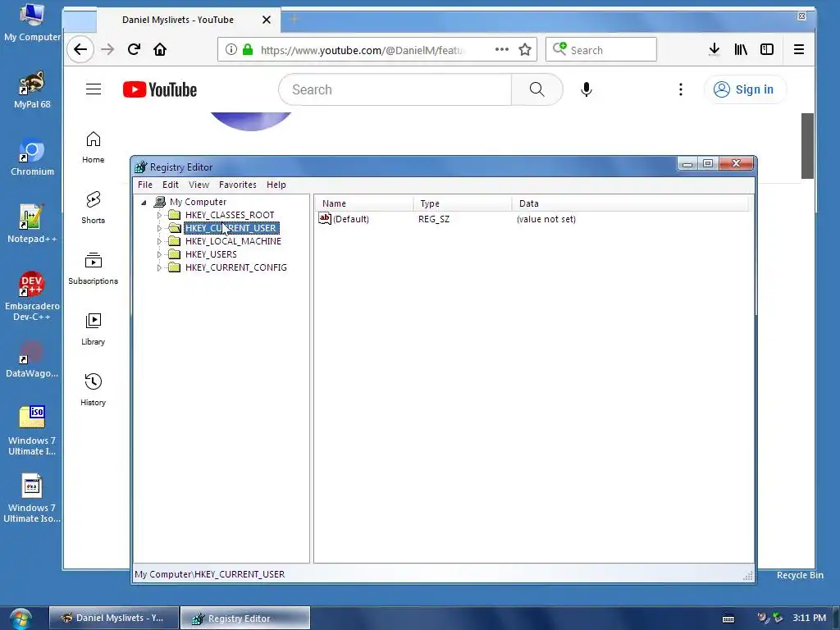Screen dimensions: 840x630
Task: Click the Type column header
Action: click(x=463, y=203)
